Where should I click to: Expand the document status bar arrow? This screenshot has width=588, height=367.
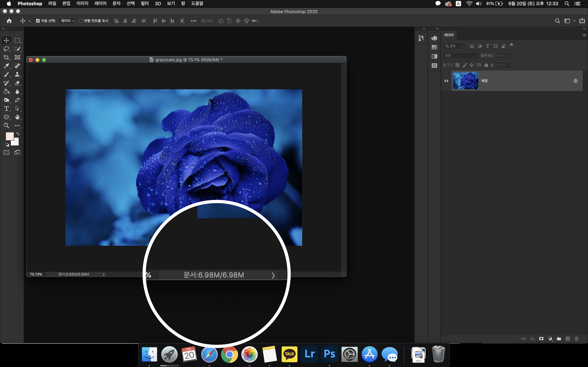(x=104, y=274)
